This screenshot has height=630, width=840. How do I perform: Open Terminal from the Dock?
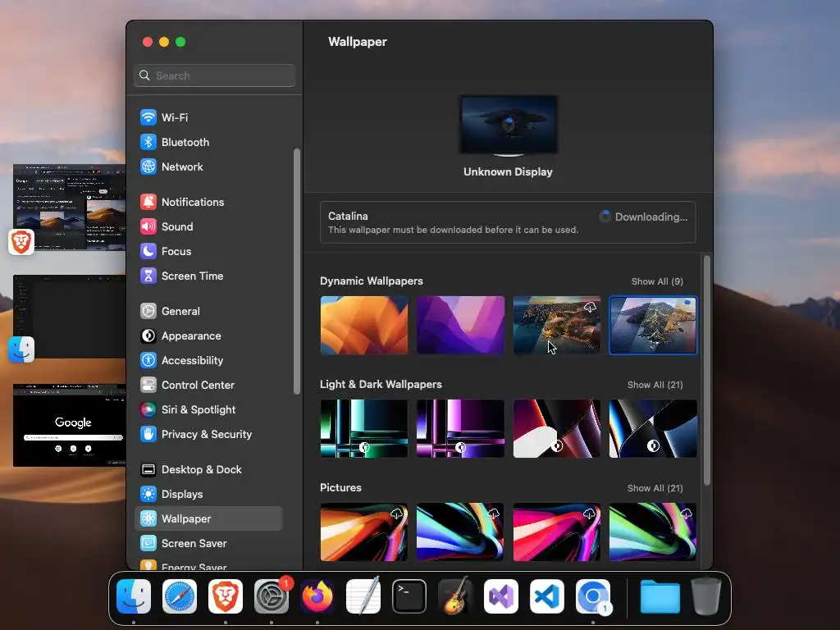(x=409, y=596)
